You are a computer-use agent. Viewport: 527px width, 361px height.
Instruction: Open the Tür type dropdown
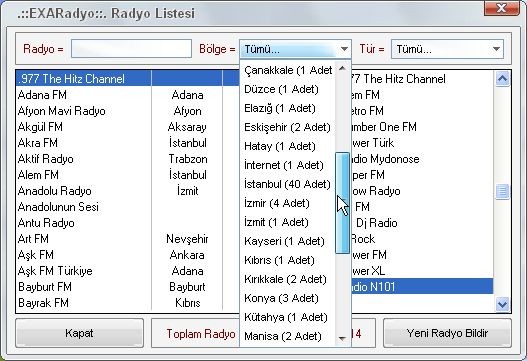(447, 49)
